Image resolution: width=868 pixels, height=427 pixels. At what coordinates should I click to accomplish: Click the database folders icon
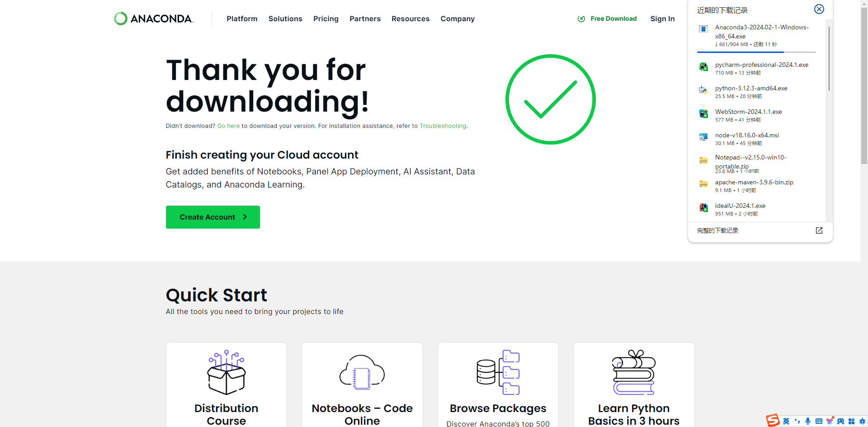point(498,372)
